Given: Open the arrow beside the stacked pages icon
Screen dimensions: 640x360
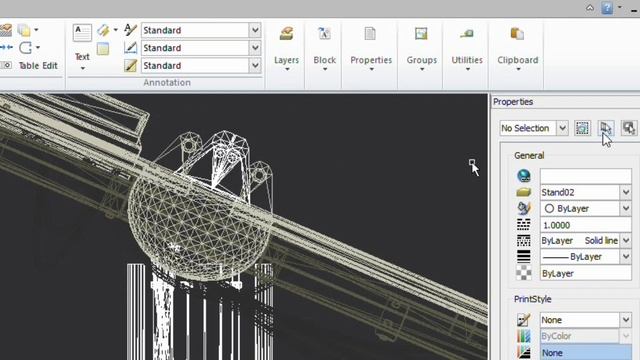Looking at the screenshot, I should pos(36,30).
